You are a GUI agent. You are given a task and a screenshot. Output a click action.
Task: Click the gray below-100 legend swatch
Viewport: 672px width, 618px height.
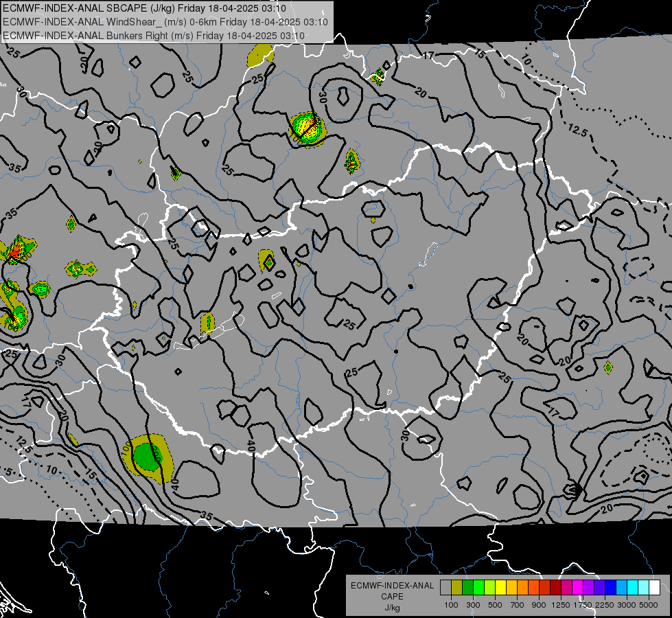tap(445, 588)
